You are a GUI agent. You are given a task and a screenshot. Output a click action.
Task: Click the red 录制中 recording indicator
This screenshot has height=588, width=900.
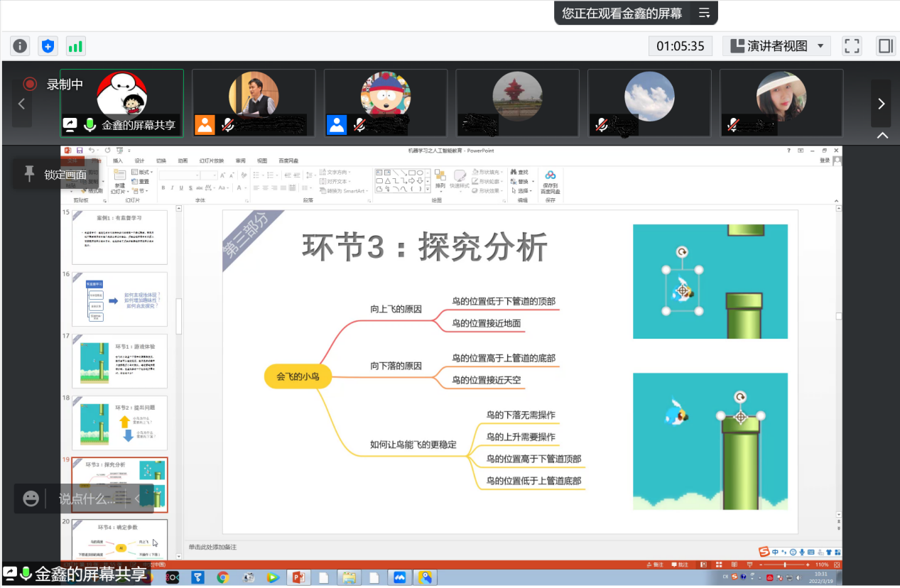[x=30, y=85]
